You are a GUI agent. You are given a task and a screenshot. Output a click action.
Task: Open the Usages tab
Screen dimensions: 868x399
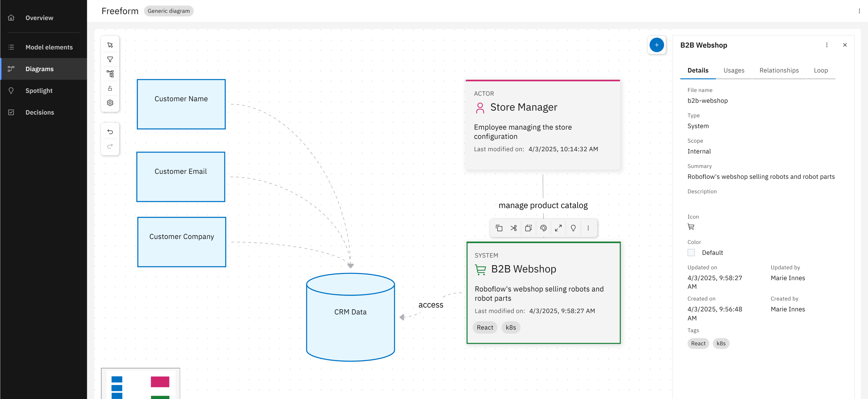point(734,70)
